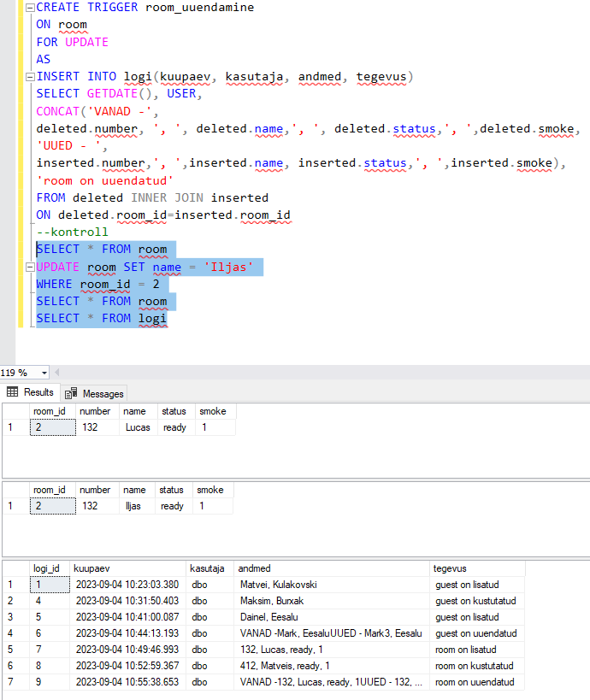Collapse the UPDATE room code block
Image resolution: width=590 pixels, height=700 pixels.
(30, 267)
